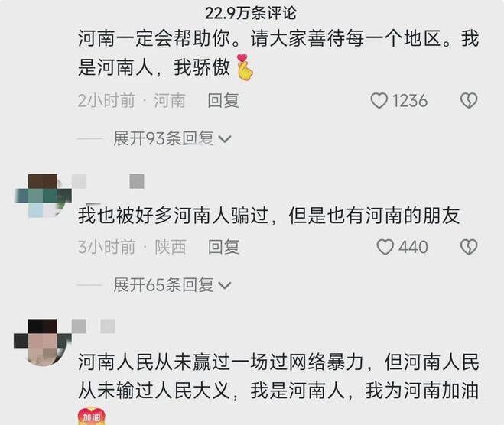Tap the 22.9万条评论 header
The height and width of the screenshot is (425, 504).
[x=251, y=13]
